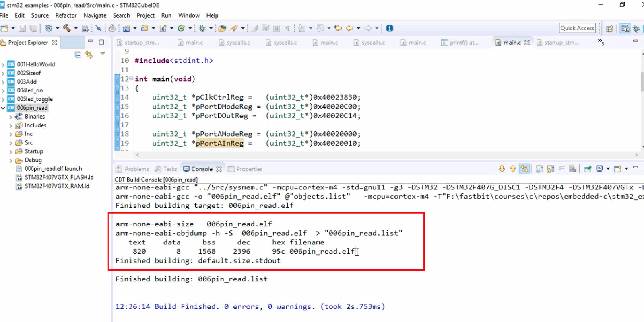Click console Next Error down arrow
Image resolution: width=644 pixels, height=322 pixels.
click(502, 169)
